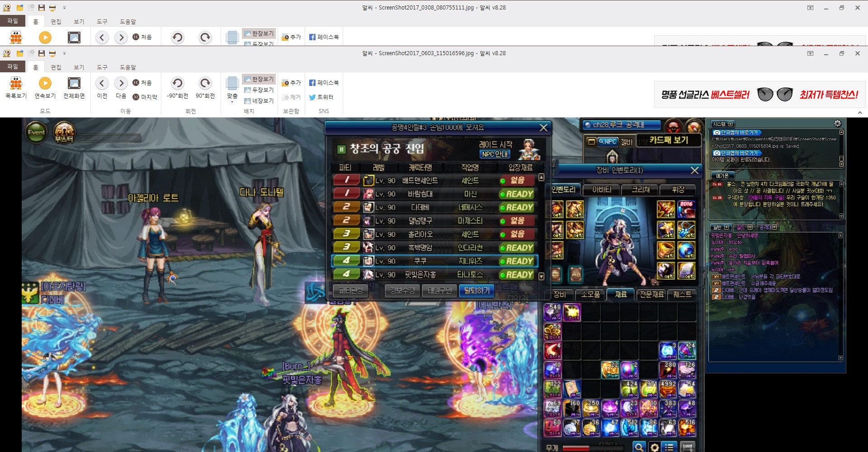
Task: Toggle 한장보기 layout in back ALSee window
Action: [x=259, y=33]
